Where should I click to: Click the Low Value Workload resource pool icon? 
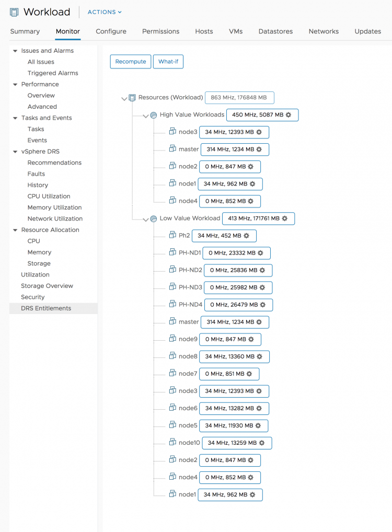pyautogui.click(x=154, y=219)
